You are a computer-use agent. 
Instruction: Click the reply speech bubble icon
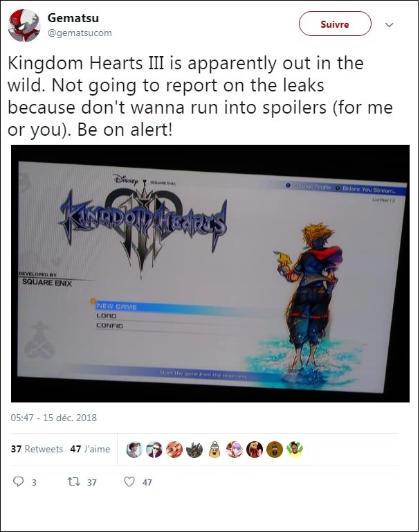point(18,481)
